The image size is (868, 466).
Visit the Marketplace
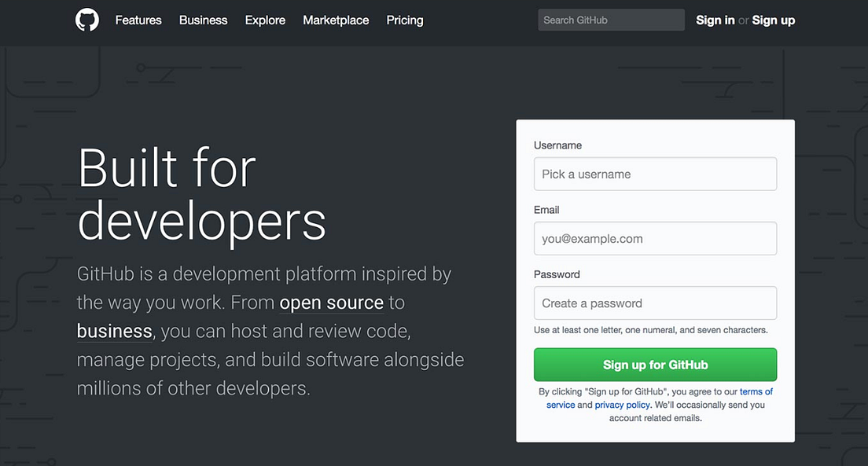coord(335,20)
